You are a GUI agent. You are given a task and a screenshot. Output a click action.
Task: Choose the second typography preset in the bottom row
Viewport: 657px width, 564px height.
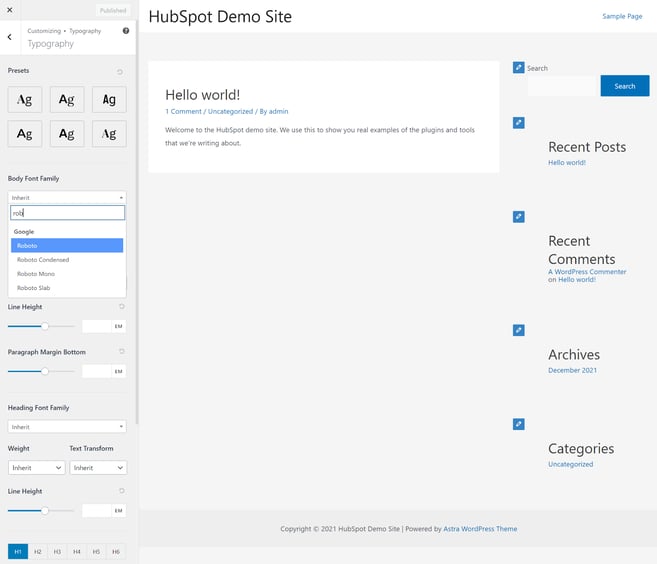pos(67,134)
